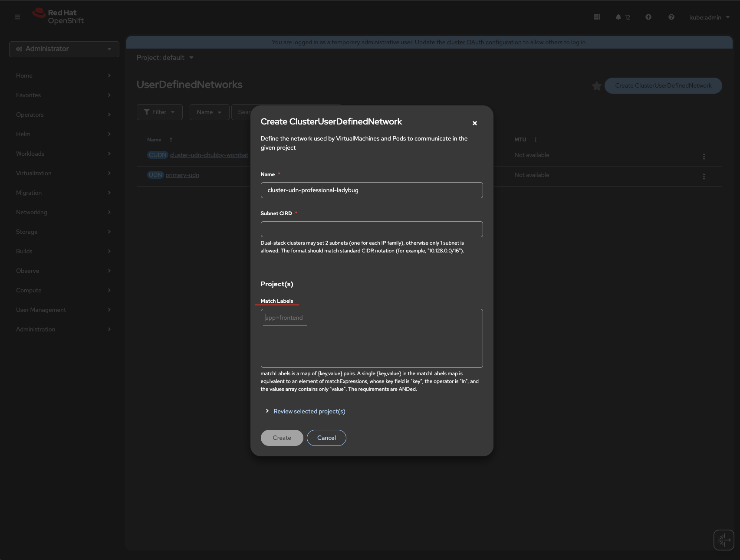Screen dimensions: 740x560
Task: Open the cluster OAuth configuration link
Action: coord(484,42)
